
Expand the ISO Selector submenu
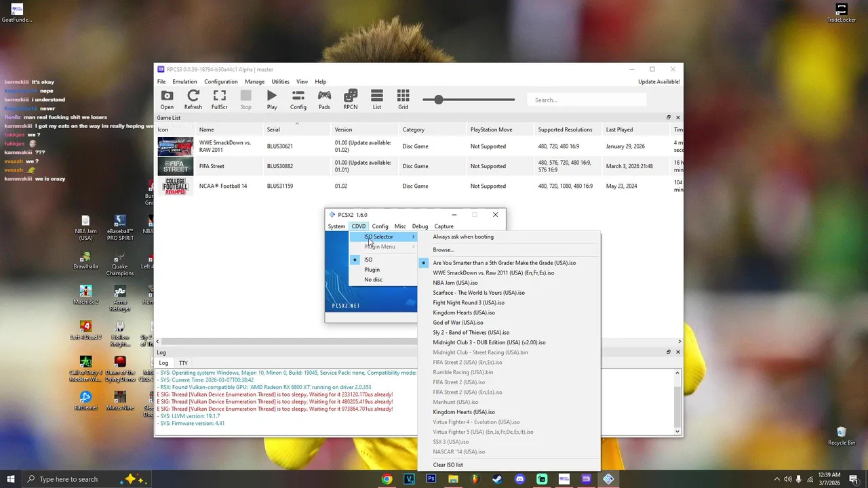pos(383,237)
